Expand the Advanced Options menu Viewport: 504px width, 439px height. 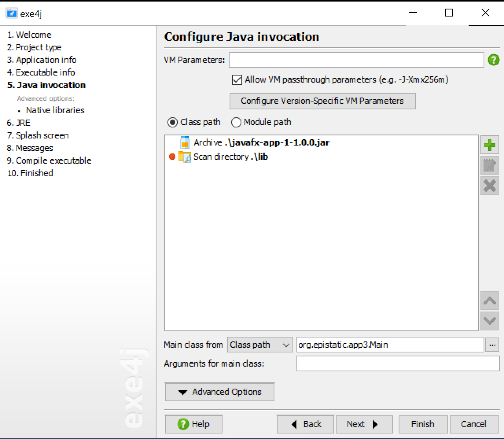click(219, 392)
